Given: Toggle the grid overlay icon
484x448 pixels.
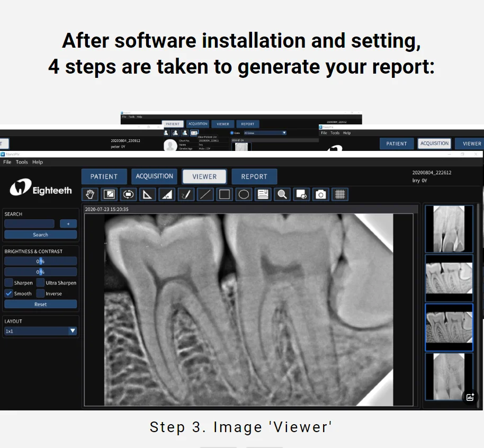Looking at the screenshot, I should coord(340,194).
